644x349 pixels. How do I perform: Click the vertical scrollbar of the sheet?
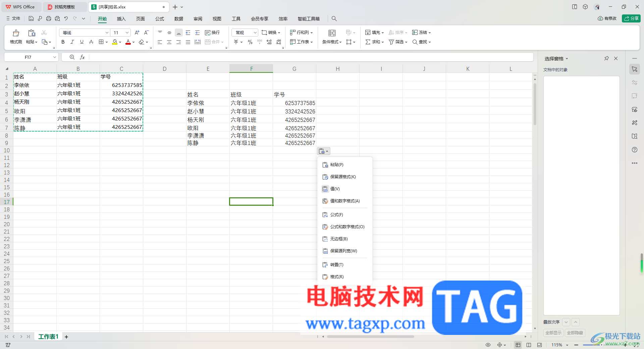pos(535,104)
